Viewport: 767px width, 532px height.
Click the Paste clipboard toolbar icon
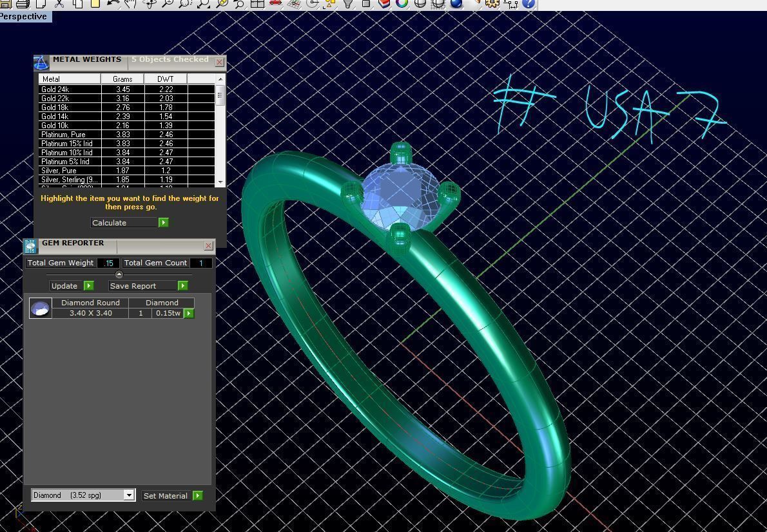tap(95, 3)
